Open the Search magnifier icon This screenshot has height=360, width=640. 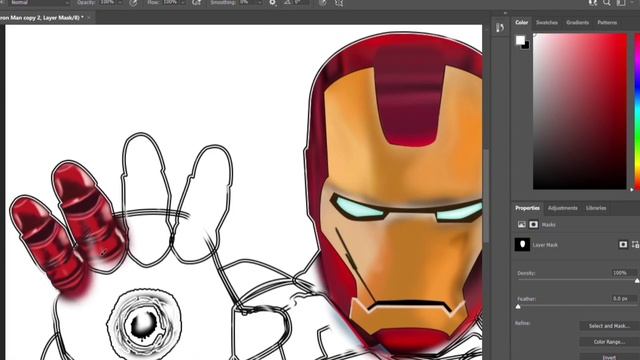[607, 3]
